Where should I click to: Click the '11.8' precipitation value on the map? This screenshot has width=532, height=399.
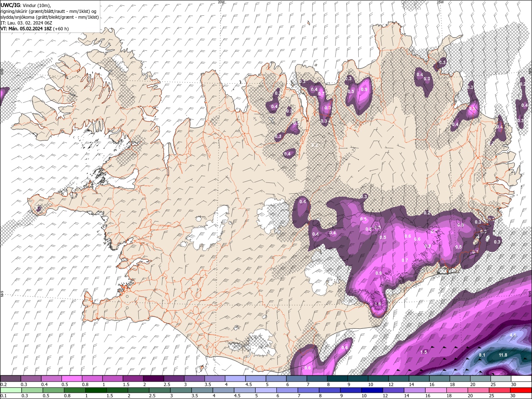click(503, 355)
